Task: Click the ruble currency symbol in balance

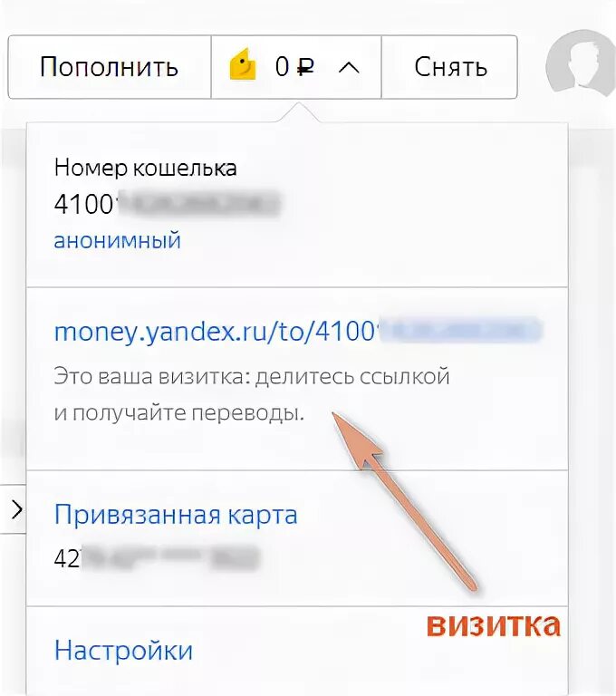Action: (x=306, y=67)
